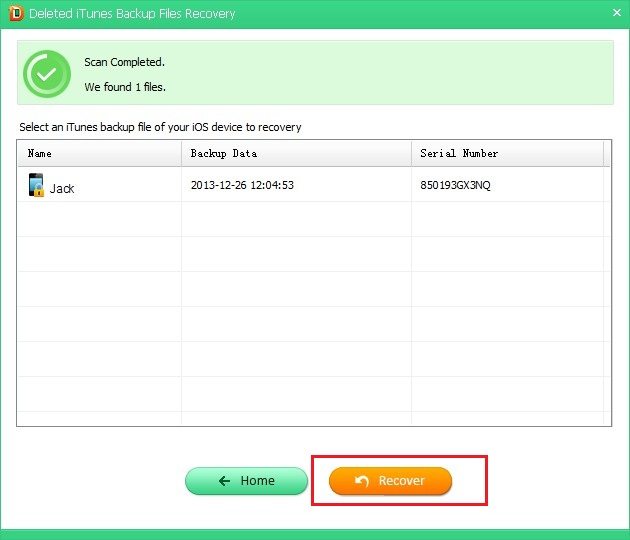Sort by the Backup Data column header
Screen dimensions: 630x540
point(297,153)
